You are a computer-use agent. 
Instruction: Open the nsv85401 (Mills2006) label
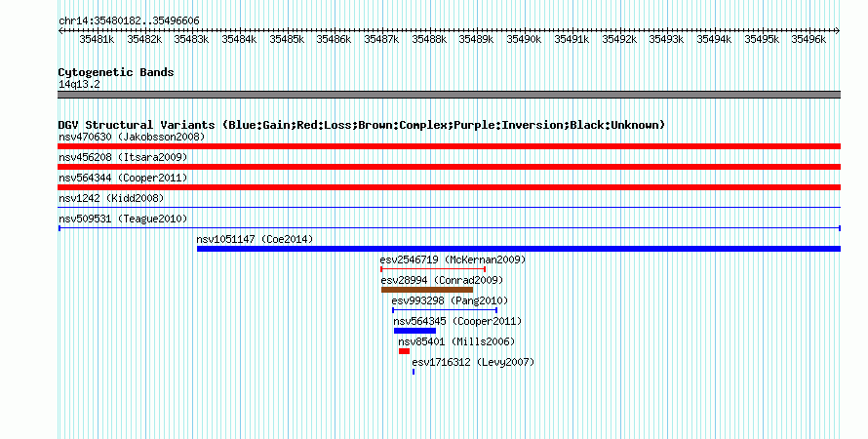456,341
